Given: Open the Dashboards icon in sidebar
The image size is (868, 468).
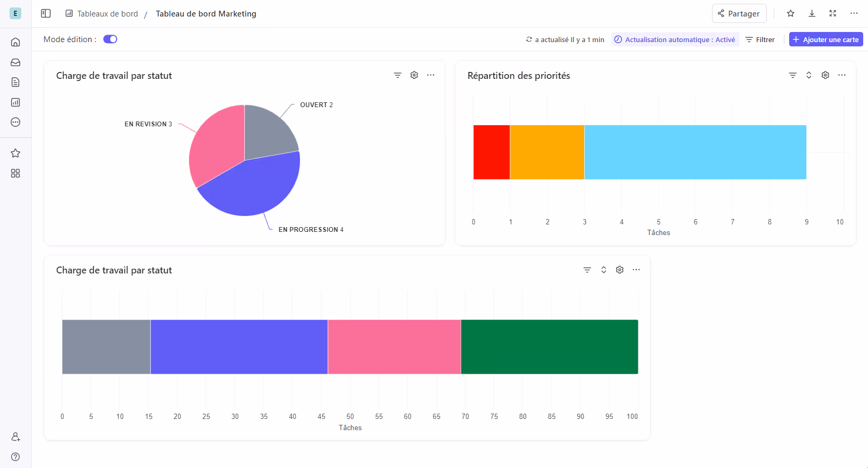Looking at the screenshot, I should pos(15,102).
